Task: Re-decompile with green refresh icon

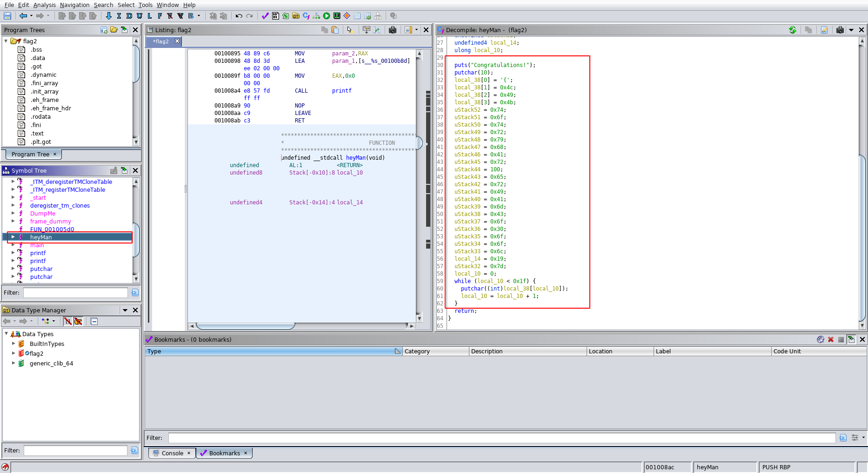Action: [x=793, y=30]
